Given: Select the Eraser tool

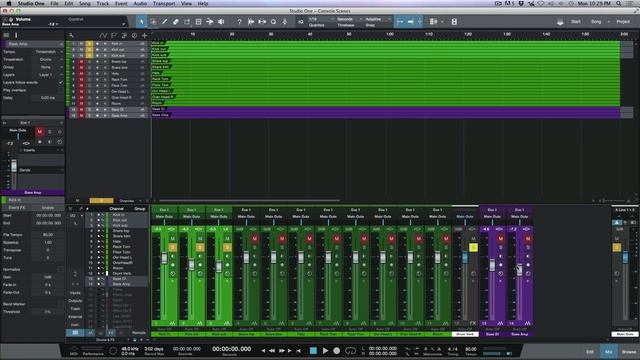Looking at the screenshot, I should pos(176,22).
